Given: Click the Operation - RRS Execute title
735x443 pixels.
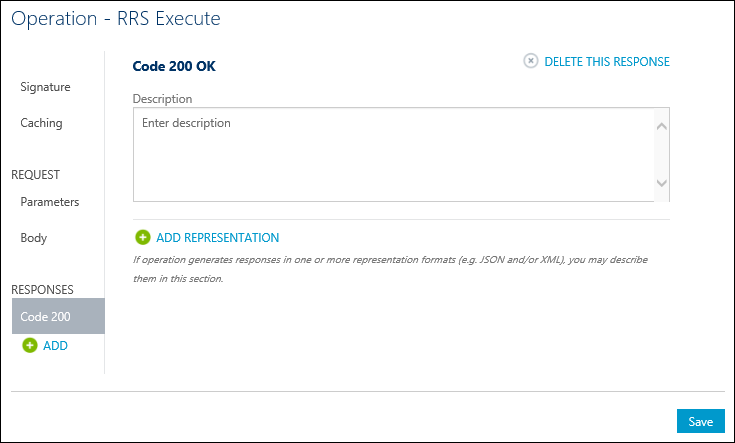Looking at the screenshot, I should 116,19.
